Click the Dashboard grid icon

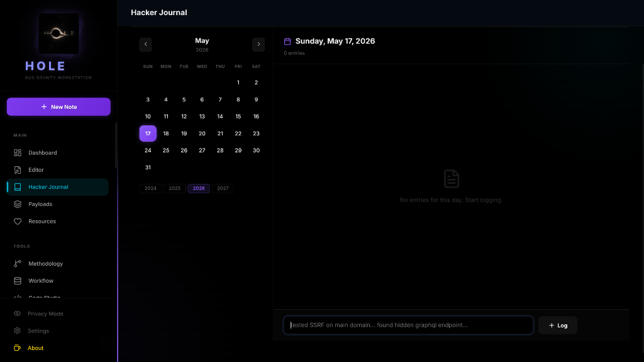[x=18, y=152]
